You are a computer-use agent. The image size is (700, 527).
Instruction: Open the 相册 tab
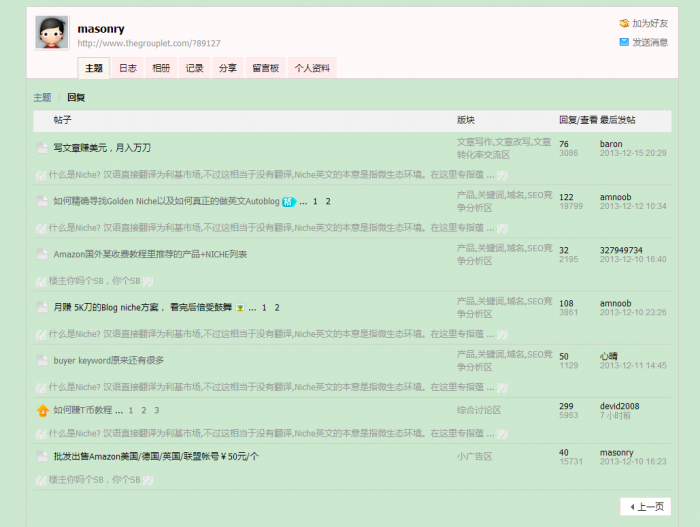pyautogui.click(x=161, y=68)
